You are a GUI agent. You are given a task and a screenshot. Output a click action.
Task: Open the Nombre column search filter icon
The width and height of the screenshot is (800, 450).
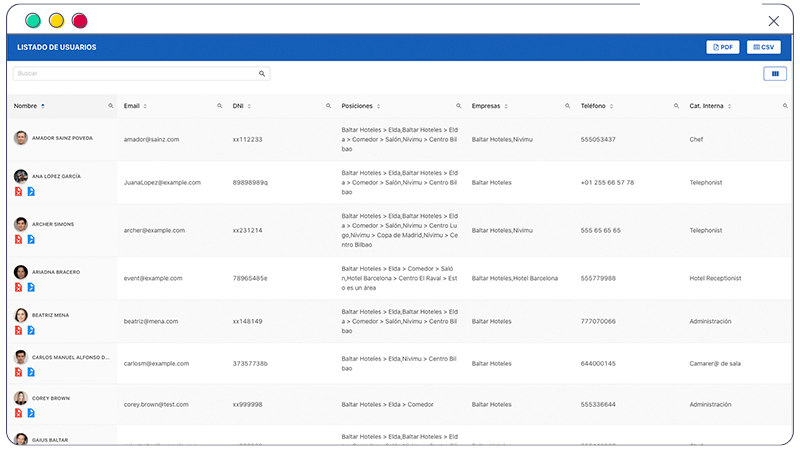[111, 106]
